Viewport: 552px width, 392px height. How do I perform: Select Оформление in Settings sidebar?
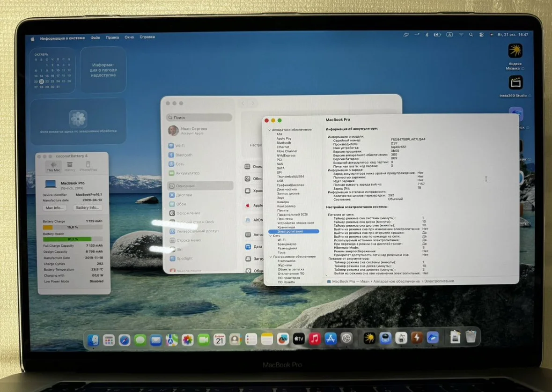(199, 213)
